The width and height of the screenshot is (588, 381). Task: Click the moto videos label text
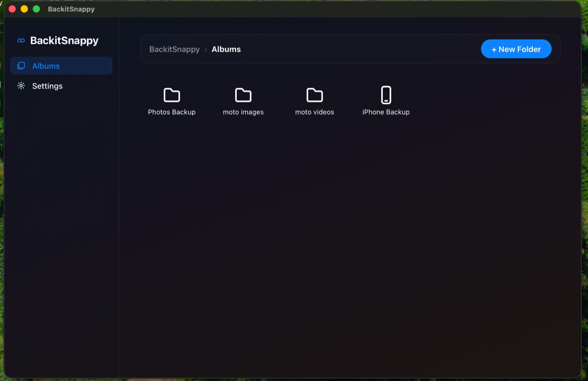coord(315,112)
